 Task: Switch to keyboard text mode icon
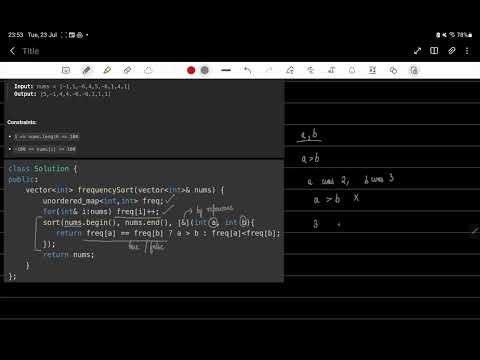click(66, 70)
